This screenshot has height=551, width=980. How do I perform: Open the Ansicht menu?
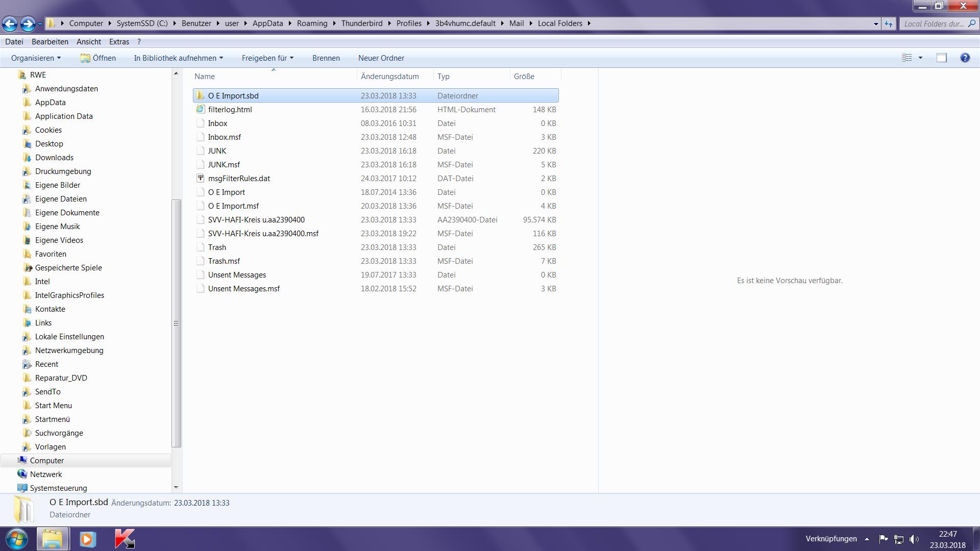point(88,42)
